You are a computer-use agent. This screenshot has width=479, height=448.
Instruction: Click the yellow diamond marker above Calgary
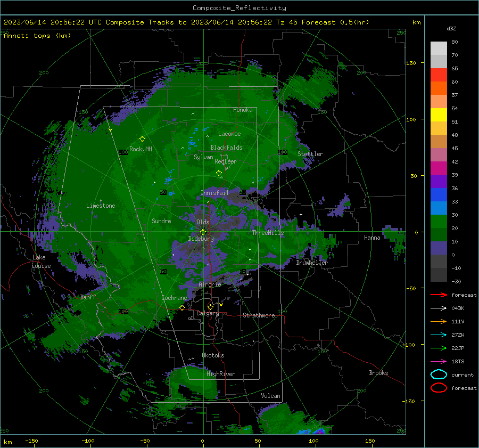click(x=210, y=307)
